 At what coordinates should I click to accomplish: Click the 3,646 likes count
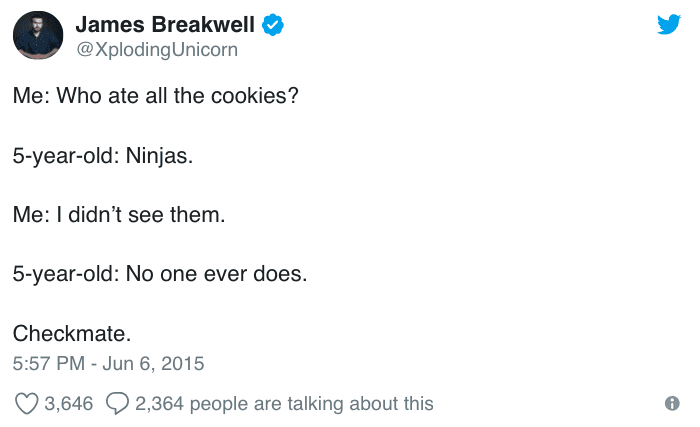click(x=69, y=403)
